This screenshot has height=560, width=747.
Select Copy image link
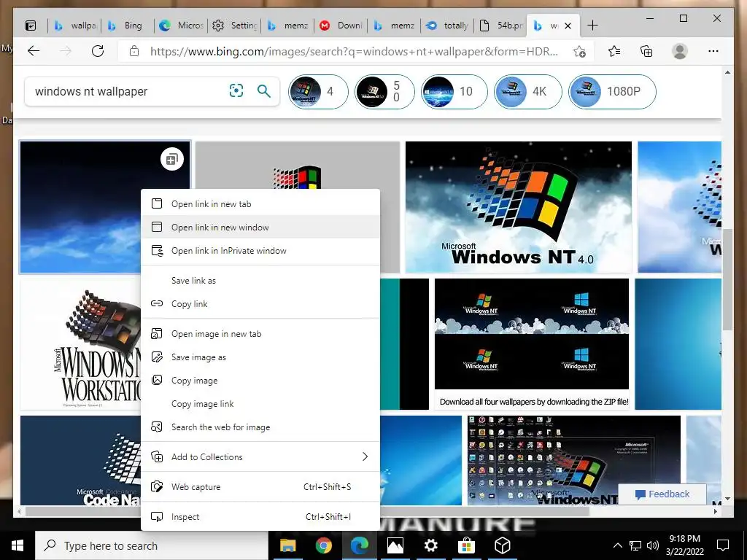260,404
